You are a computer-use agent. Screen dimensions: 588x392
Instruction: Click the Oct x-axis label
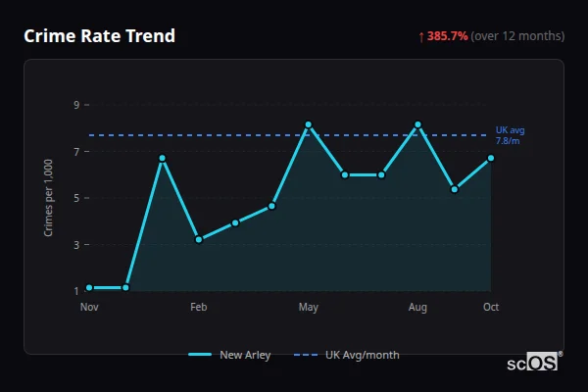[x=491, y=307]
